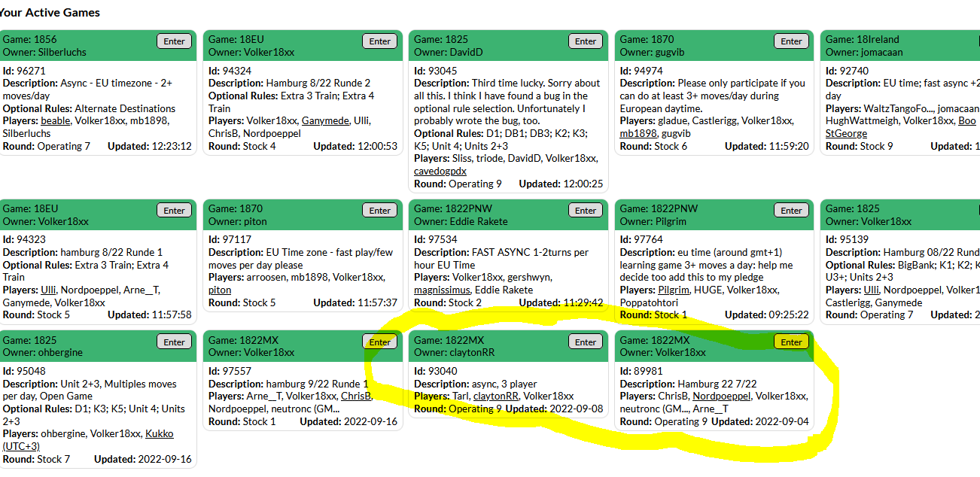The image size is (980, 477).
Task: Enter the 1870 game owned by piton
Action: coord(380,211)
